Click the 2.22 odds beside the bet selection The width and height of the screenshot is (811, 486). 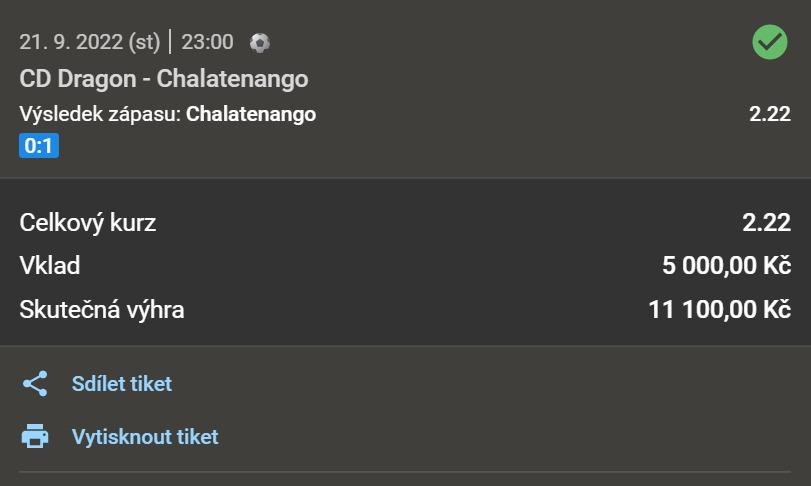770,114
